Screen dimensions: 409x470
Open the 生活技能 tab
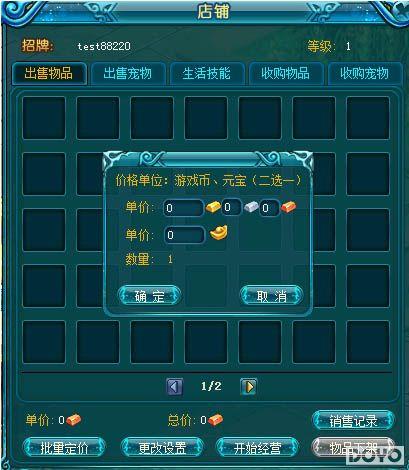tap(206, 73)
